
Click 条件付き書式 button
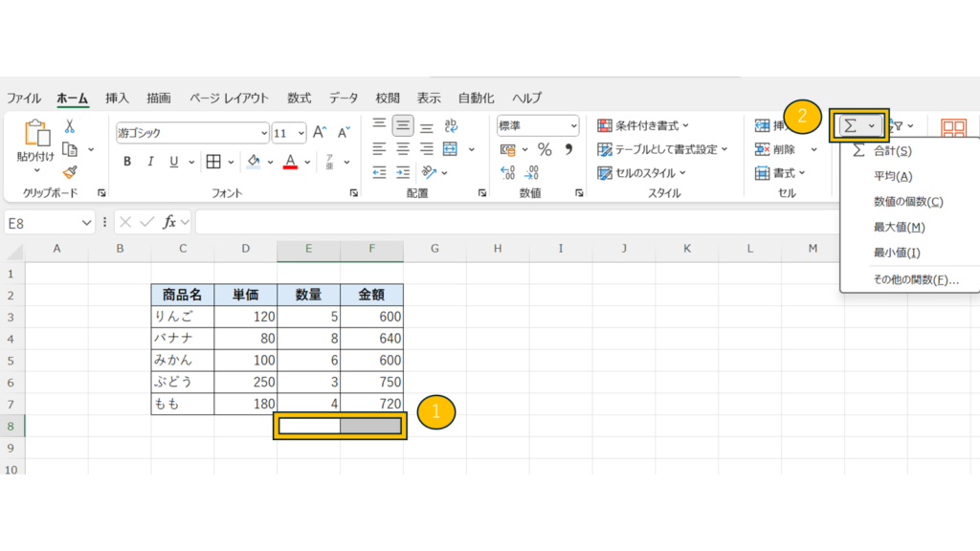click(x=644, y=125)
